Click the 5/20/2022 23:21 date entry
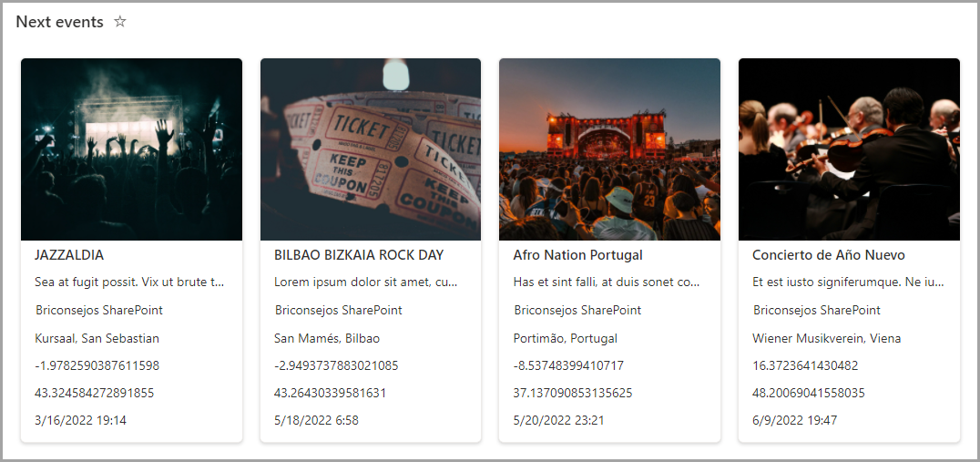 (x=558, y=420)
